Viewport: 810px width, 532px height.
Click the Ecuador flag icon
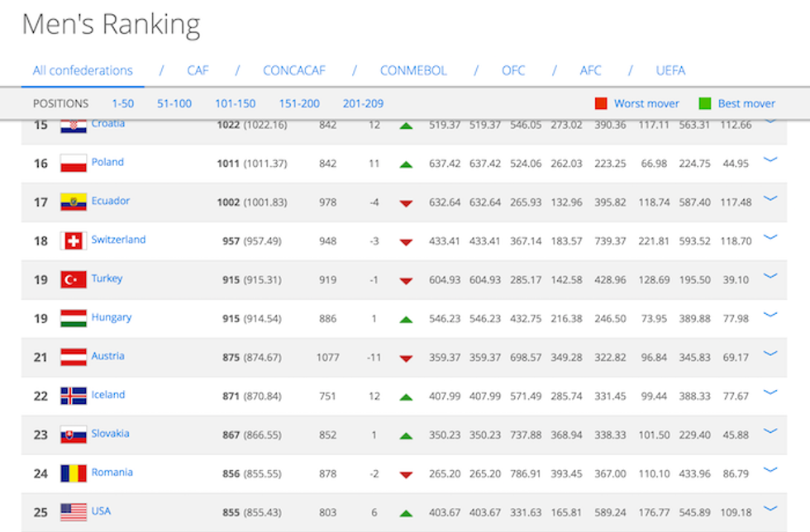click(74, 202)
